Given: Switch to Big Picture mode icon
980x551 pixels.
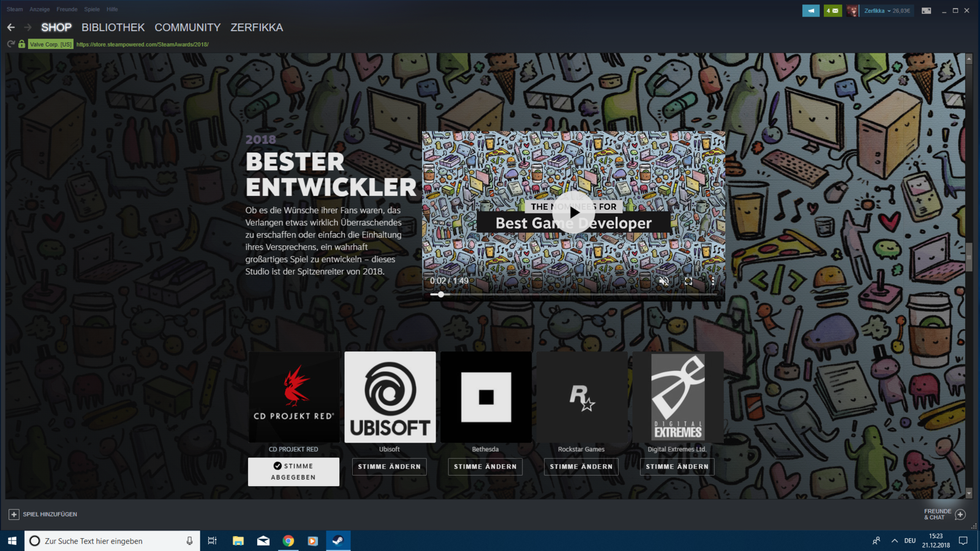Looking at the screenshot, I should [x=926, y=10].
